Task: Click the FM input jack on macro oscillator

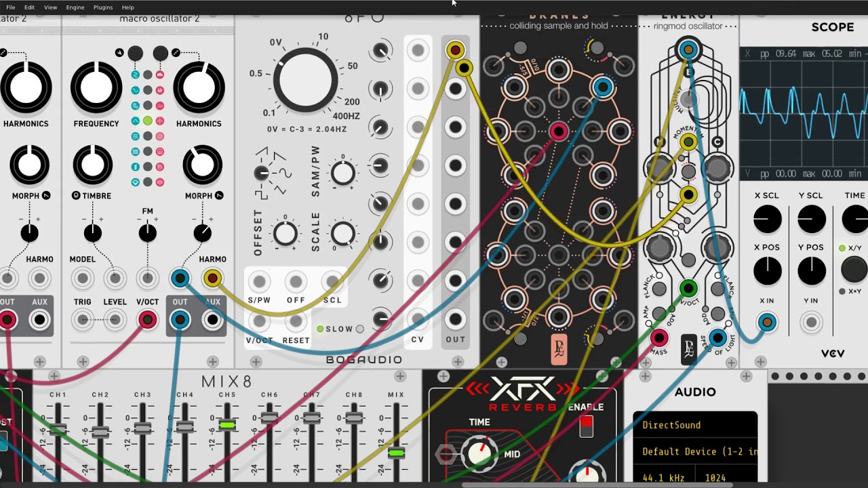Action: [x=147, y=278]
